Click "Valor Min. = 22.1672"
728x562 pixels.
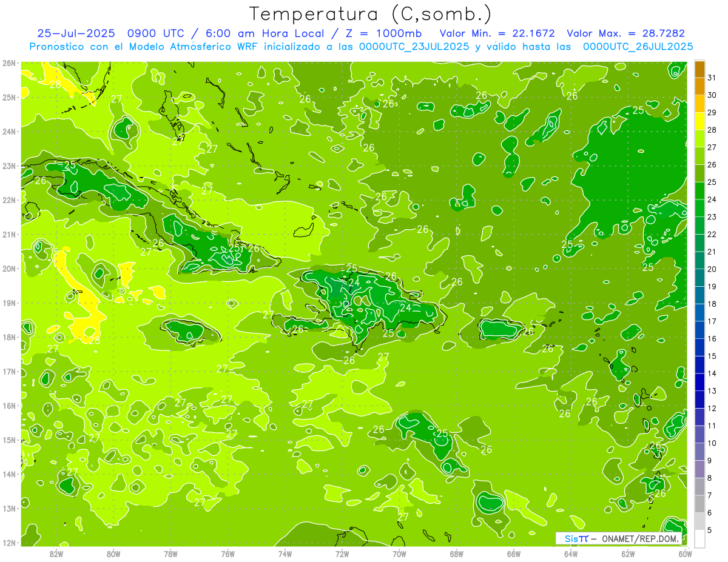(497, 33)
